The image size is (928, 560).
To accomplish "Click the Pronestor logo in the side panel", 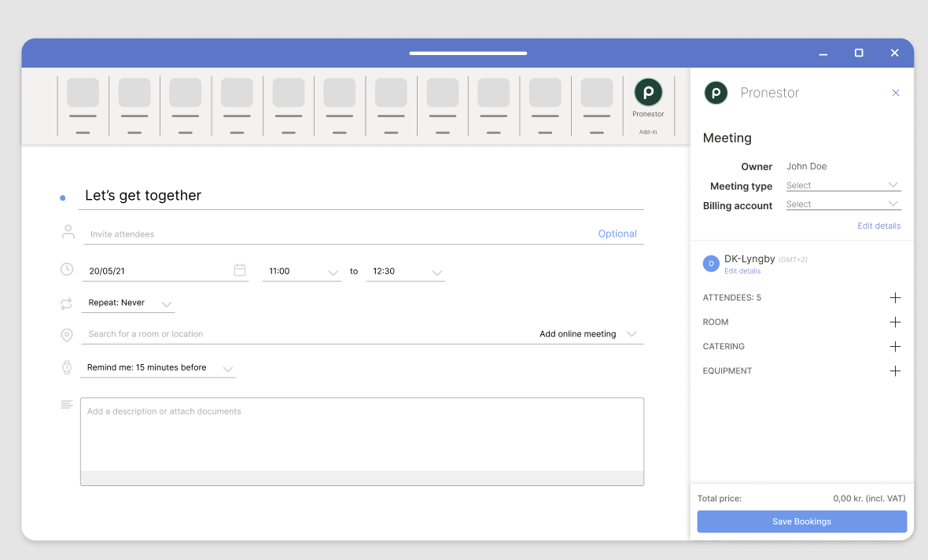I will pos(716,93).
